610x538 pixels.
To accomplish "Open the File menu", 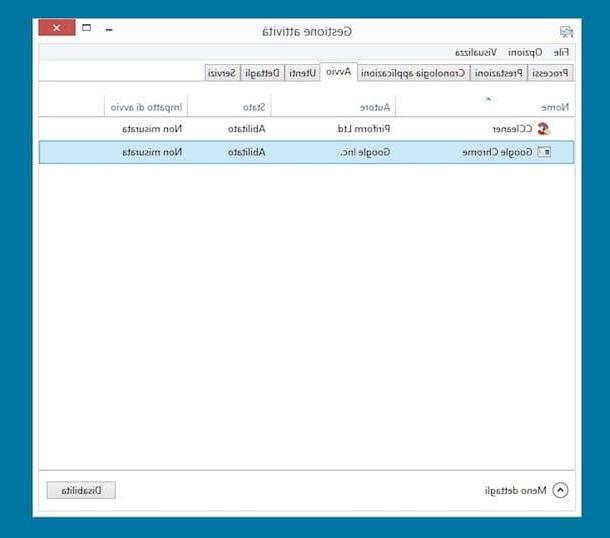I will click(561, 52).
